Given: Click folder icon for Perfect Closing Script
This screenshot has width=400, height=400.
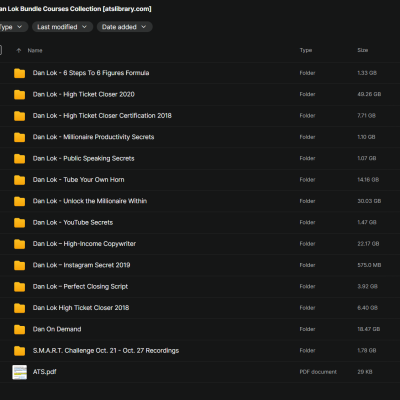Looking at the screenshot, I should [20, 286].
